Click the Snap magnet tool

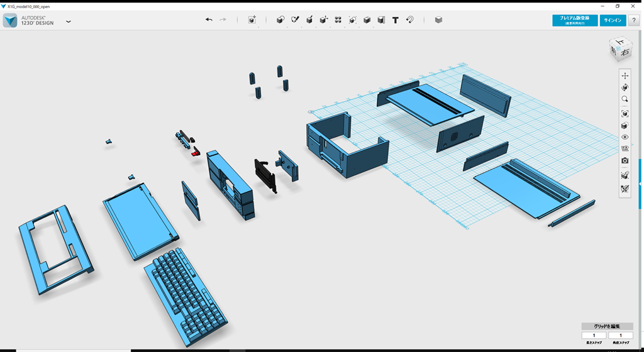point(410,20)
